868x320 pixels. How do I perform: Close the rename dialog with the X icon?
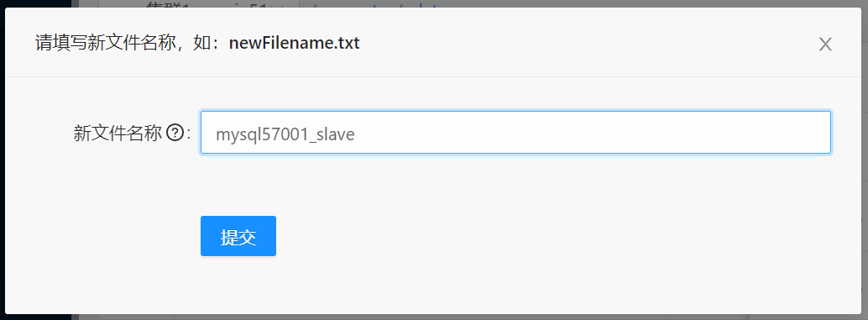click(x=825, y=45)
